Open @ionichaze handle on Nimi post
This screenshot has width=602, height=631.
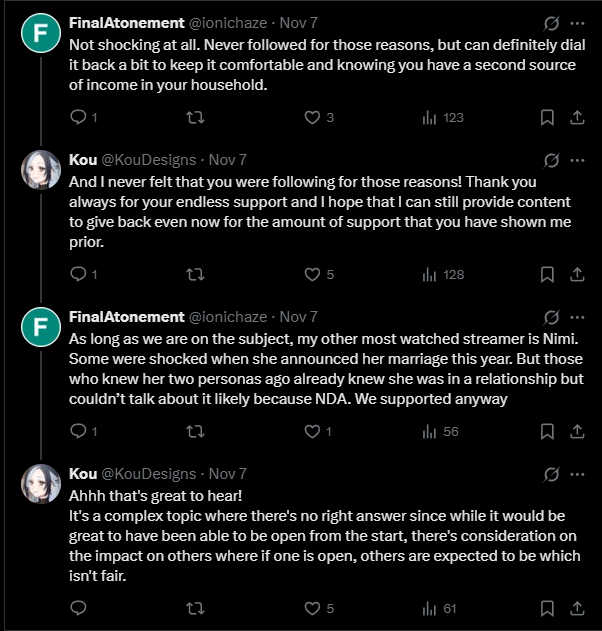[x=232, y=316]
